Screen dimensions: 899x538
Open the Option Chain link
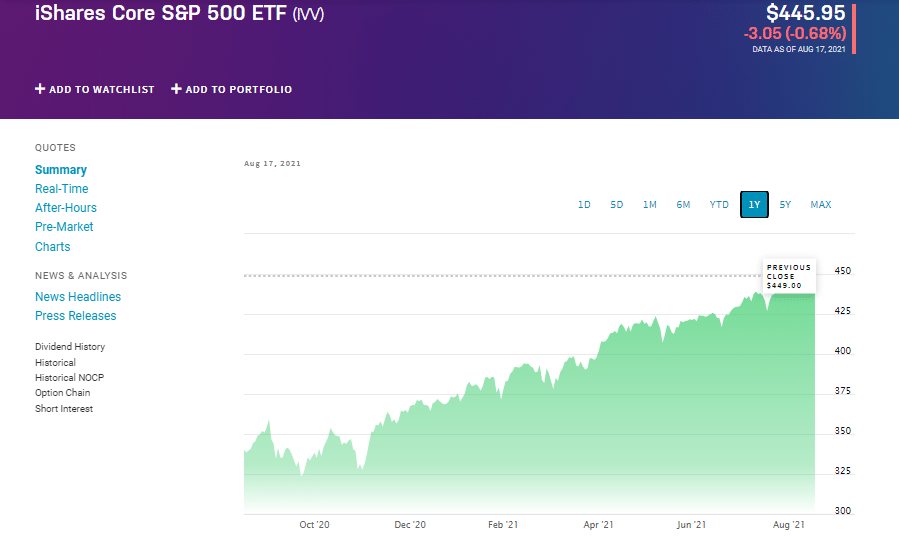62,392
